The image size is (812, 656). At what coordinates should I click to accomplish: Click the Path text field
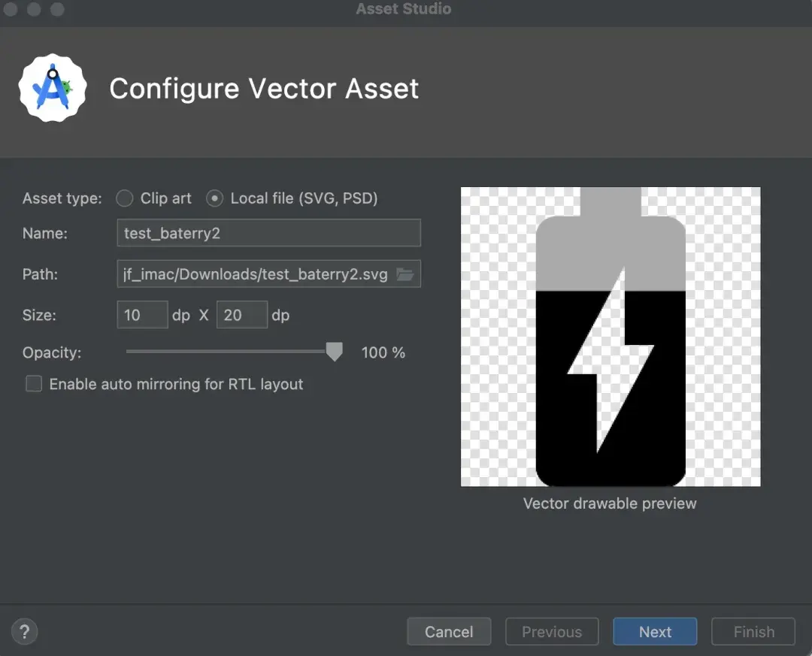tap(254, 274)
